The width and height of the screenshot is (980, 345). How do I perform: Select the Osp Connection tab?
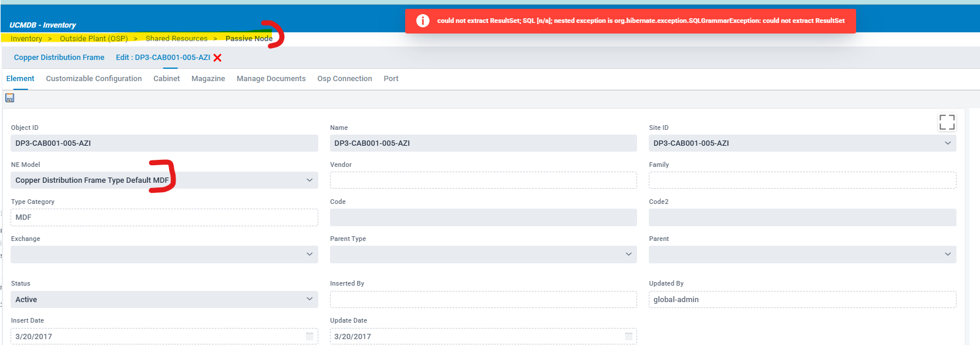click(x=345, y=79)
